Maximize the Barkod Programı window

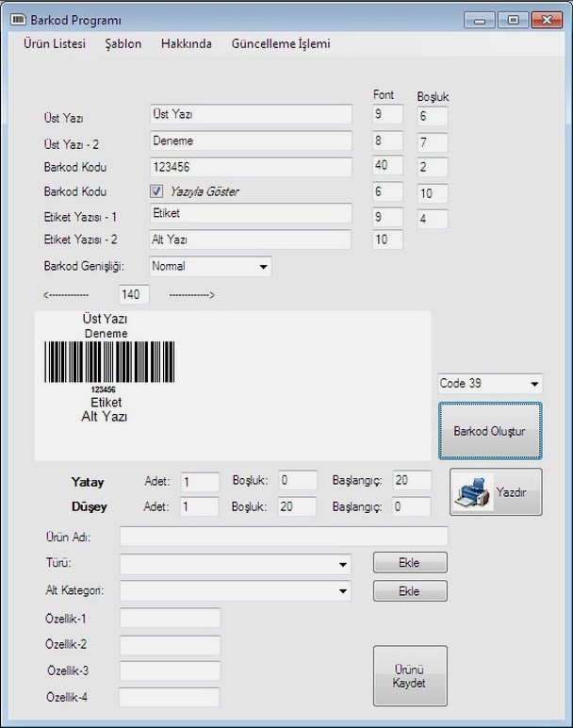(513, 20)
